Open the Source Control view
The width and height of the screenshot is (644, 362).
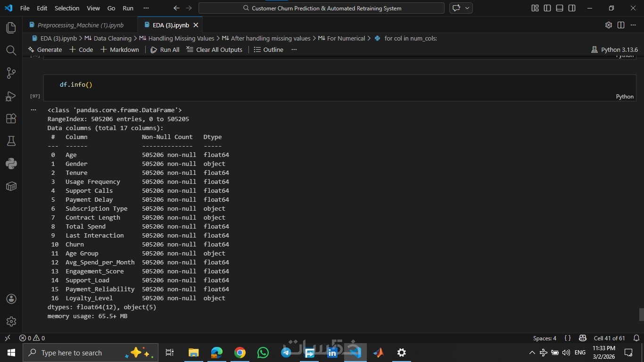(11, 73)
